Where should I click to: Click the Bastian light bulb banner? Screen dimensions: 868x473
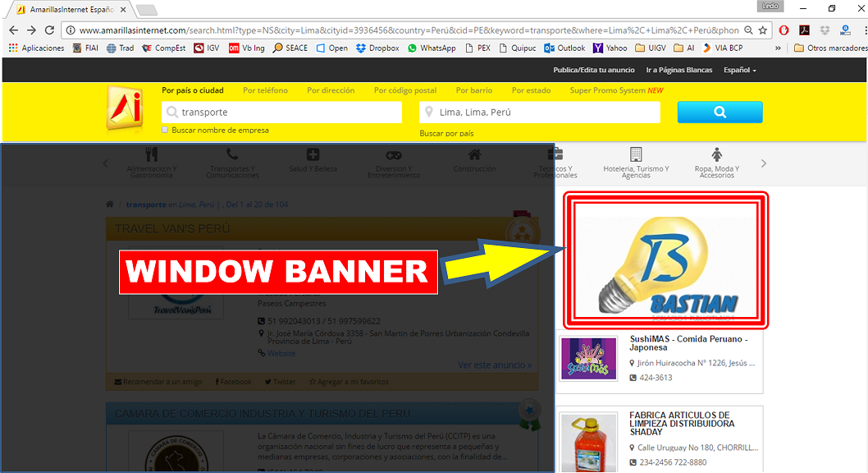pyautogui.click(x=665, y=259)
